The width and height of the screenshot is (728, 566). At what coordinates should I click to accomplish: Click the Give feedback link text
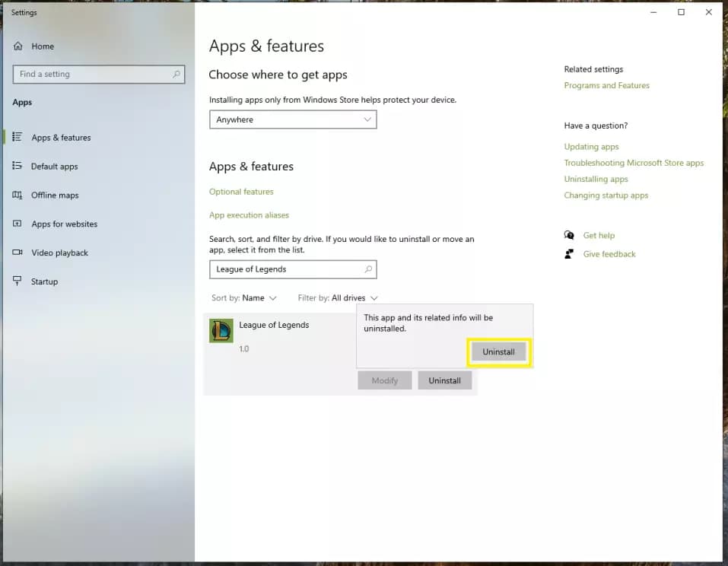click(x=609, y=254)
